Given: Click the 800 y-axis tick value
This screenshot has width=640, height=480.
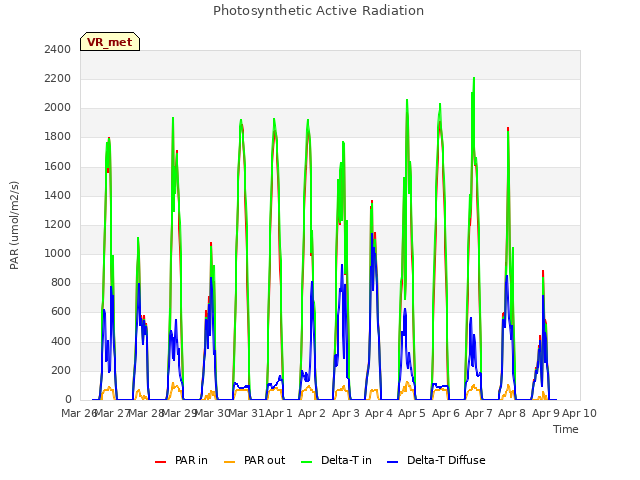Looking at the screenshot, I should (x=61, y=282).
